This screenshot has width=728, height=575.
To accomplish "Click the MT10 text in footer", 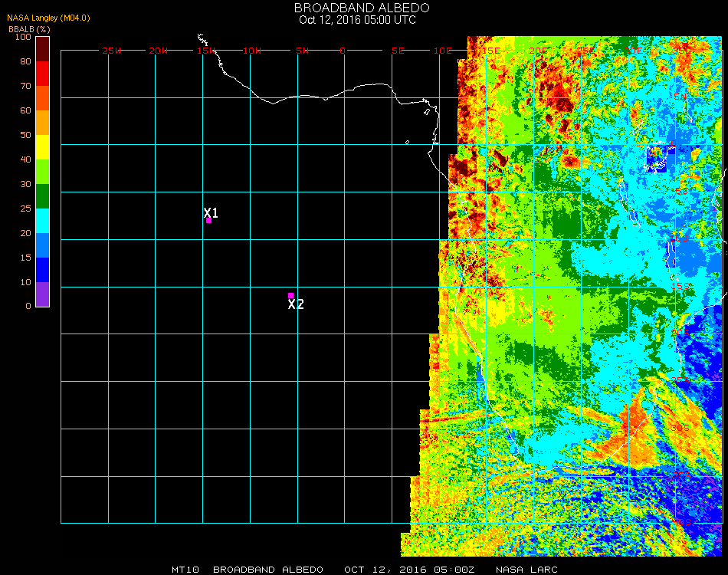I will coord(185,570).
